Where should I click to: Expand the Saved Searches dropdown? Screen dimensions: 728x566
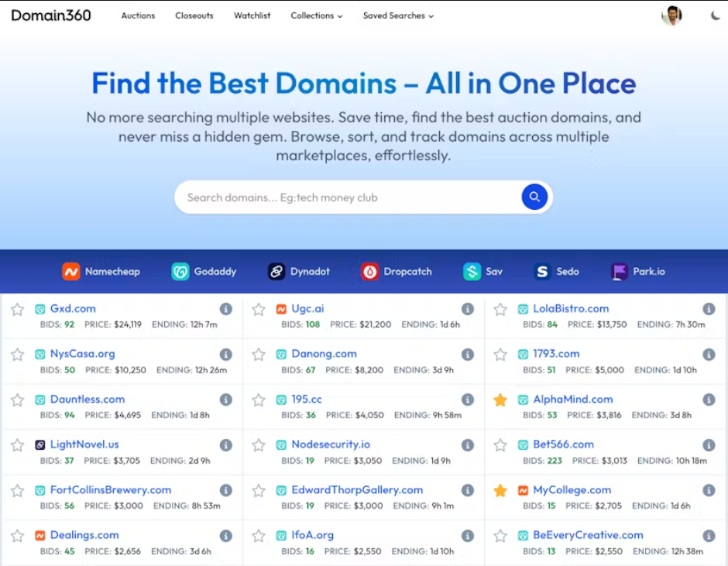point(398,15)
